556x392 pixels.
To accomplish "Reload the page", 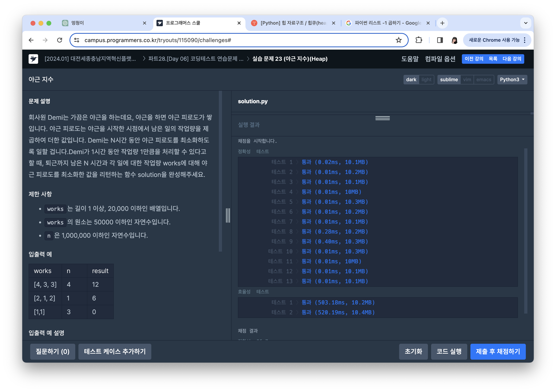I will pyautogui.click(x=60, y=40).
